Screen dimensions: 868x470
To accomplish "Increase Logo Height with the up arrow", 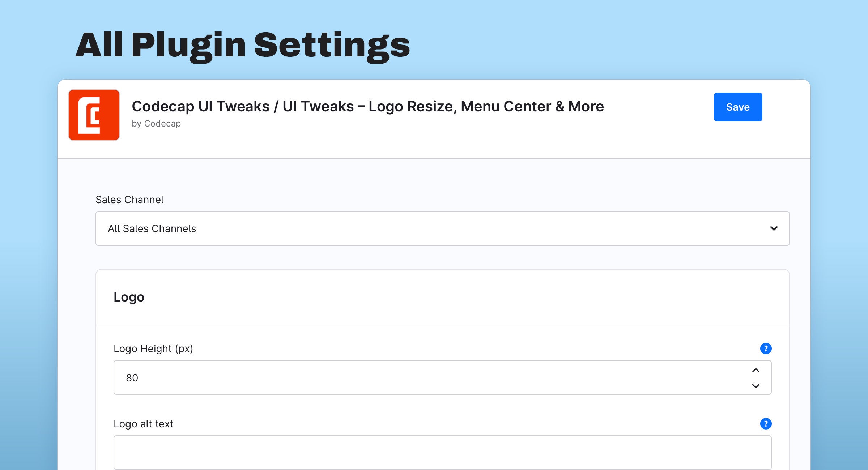I will [756, 370].
